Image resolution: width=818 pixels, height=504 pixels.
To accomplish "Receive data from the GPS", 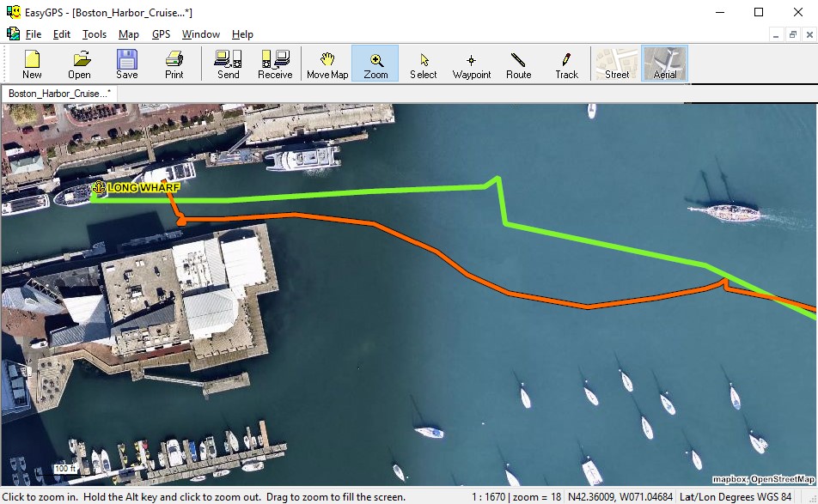I will click(274, 63).
